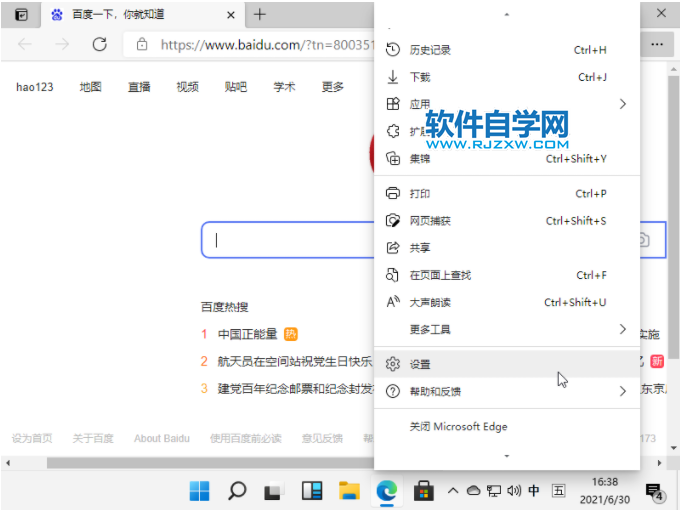Screen dimensions: 680x511
Task: Click the history clock icon
Action: coord(393,49)
